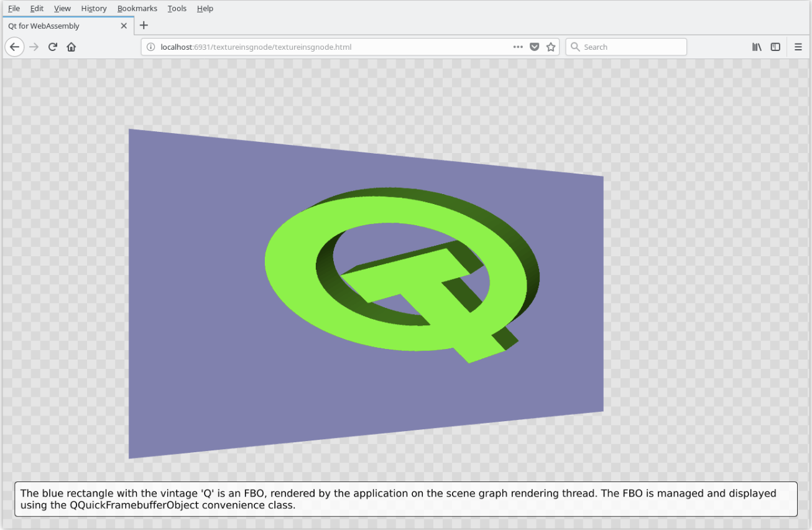Click the back navigation arrow
812x530 pixels.
click(x=14, y=47)
